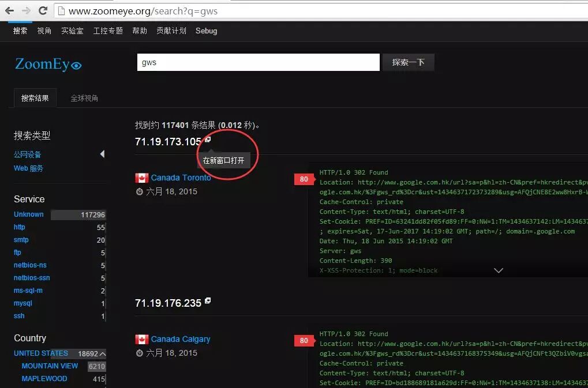The height and width of the screenshot is (388, 588).
Task: Click the 117401 results count text
Action: [x=175, y=125]
